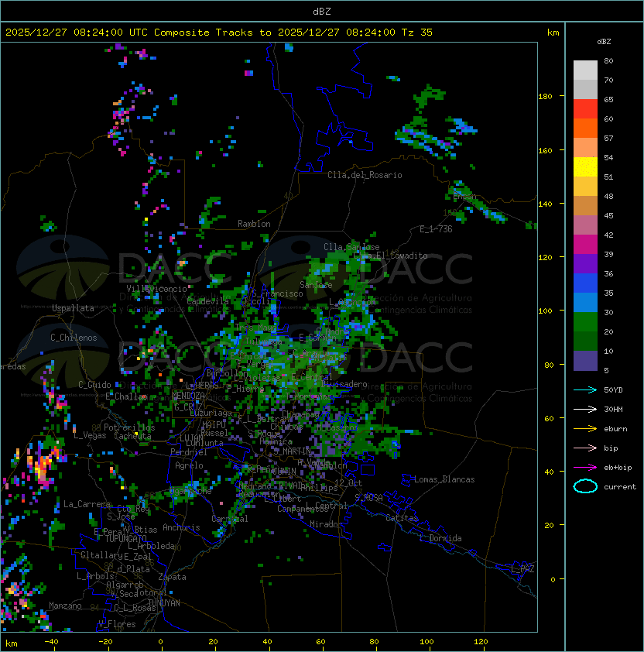Viewport: 644px width, 652px height.
Task: Click the 'Cacheuta' map label
Action: pyautogui.click(x=132, y=436)
